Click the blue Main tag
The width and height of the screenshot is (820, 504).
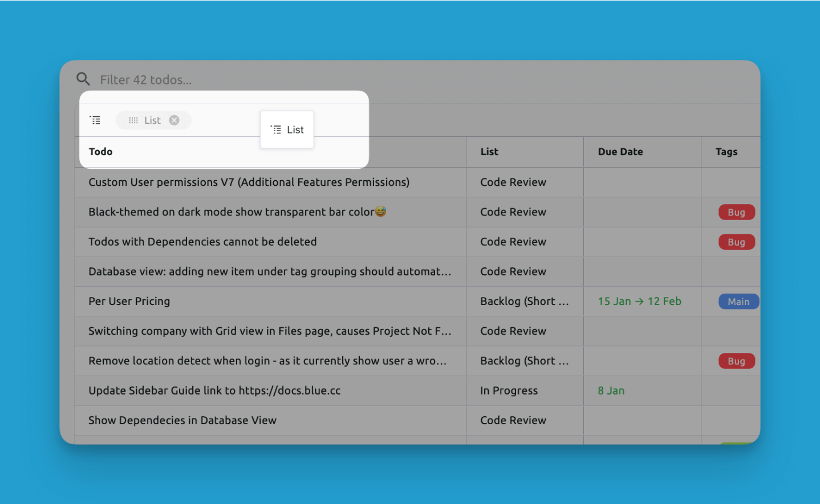point(738,302)
